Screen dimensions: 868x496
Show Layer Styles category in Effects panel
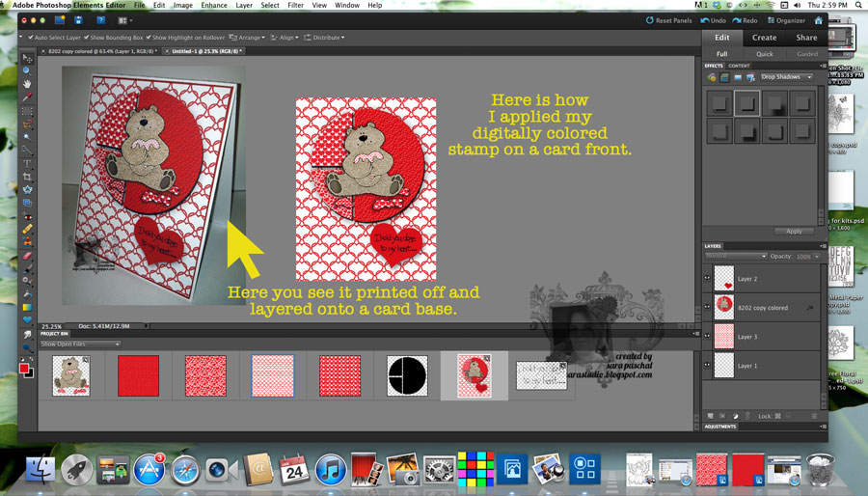click(724, 77)
